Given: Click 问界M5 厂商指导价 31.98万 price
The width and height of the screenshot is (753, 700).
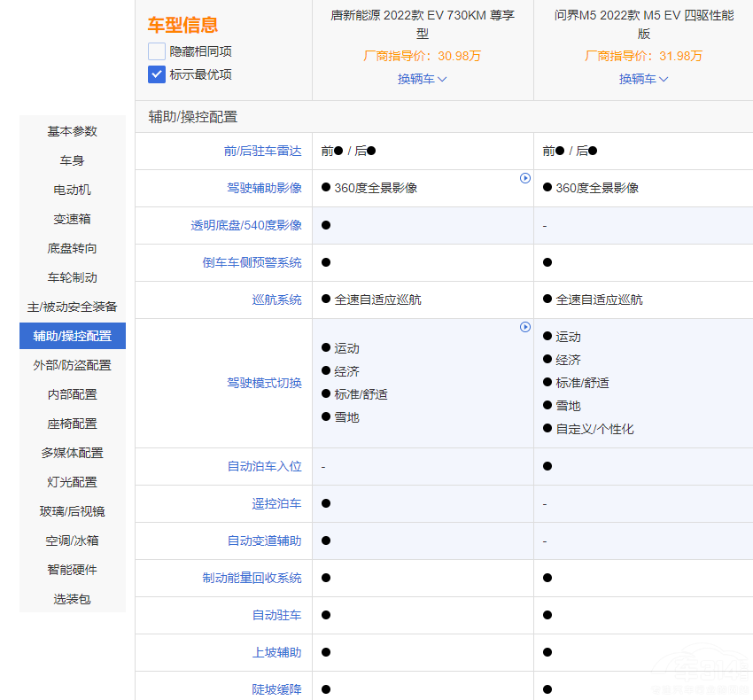Looking at the screenshot, I should (x=643, y=56).
